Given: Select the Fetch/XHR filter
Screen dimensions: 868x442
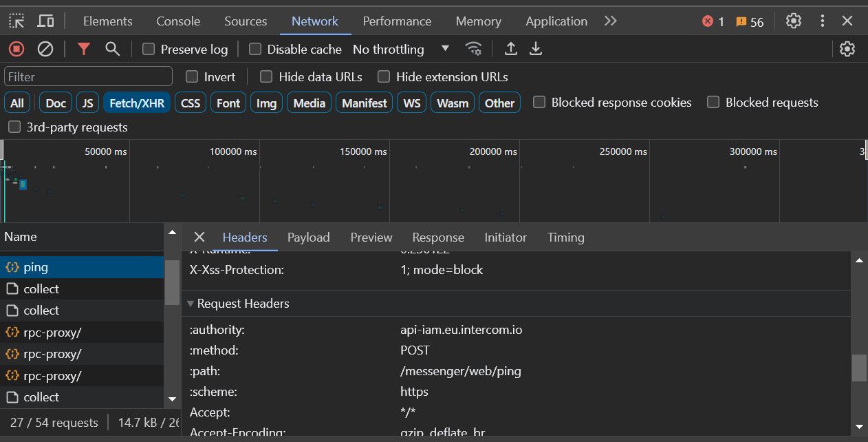Looking at the screenshot, I should point(137,103).
